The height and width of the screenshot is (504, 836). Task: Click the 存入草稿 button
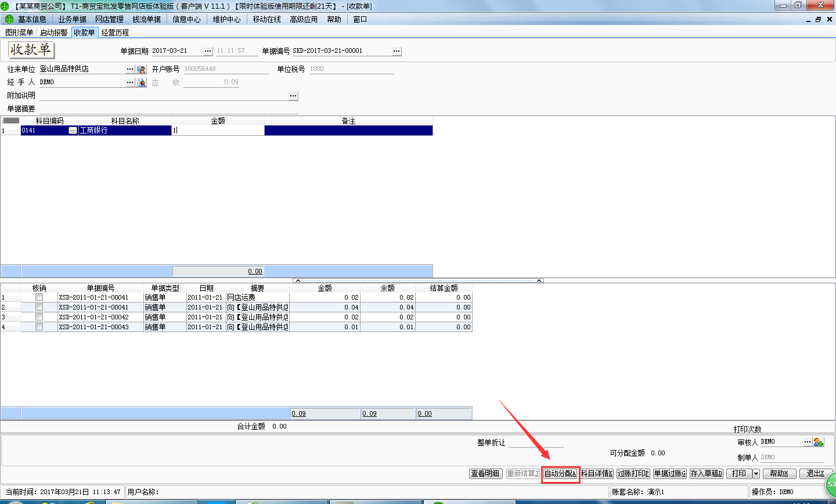point(706,474)
